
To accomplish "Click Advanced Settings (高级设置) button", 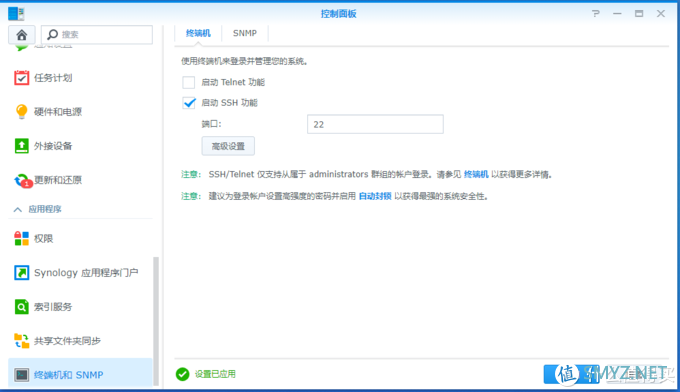I will click(228, 146).
